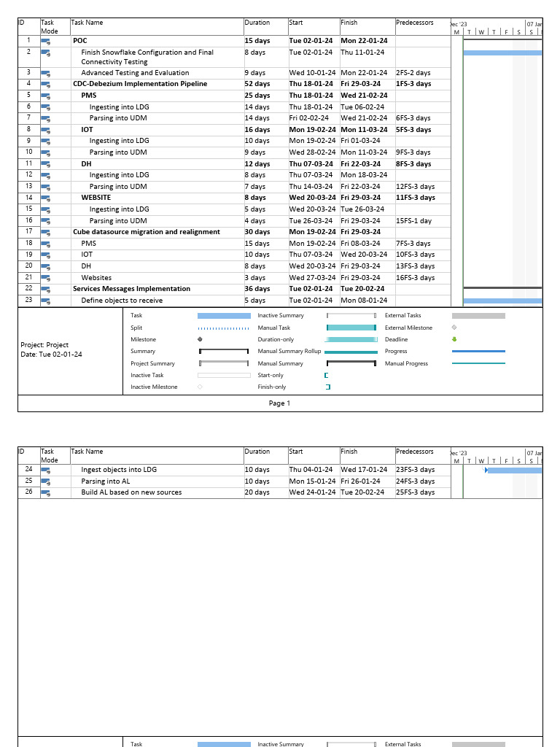Click row ID 21 for the Websites task
Screen dimensions: 560x747
[x=29, y=278]
